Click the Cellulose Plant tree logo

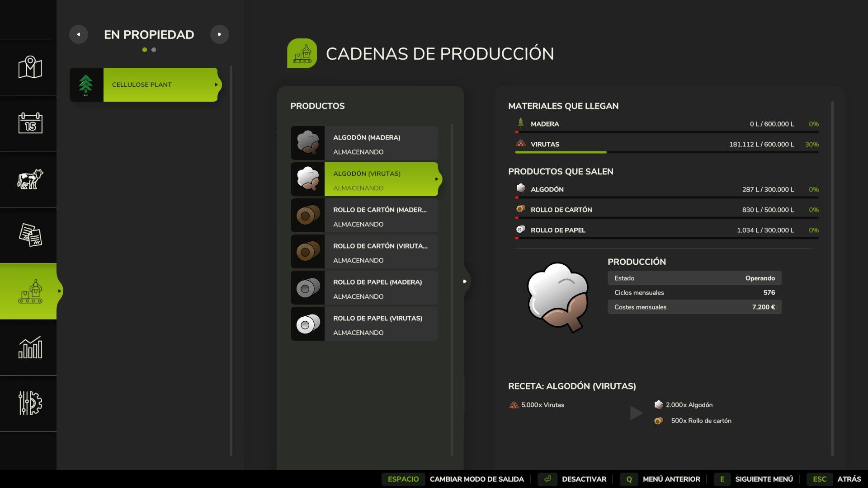pyautogui.click(x=86, y=84)
